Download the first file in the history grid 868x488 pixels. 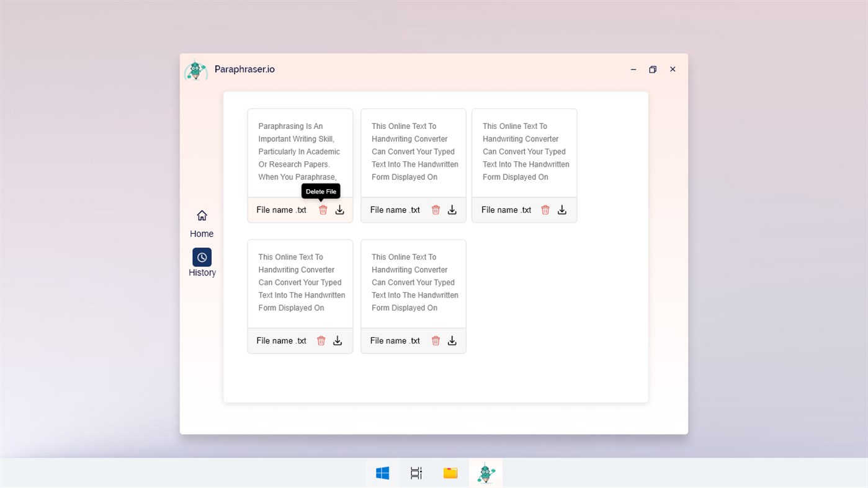(339, 210)
